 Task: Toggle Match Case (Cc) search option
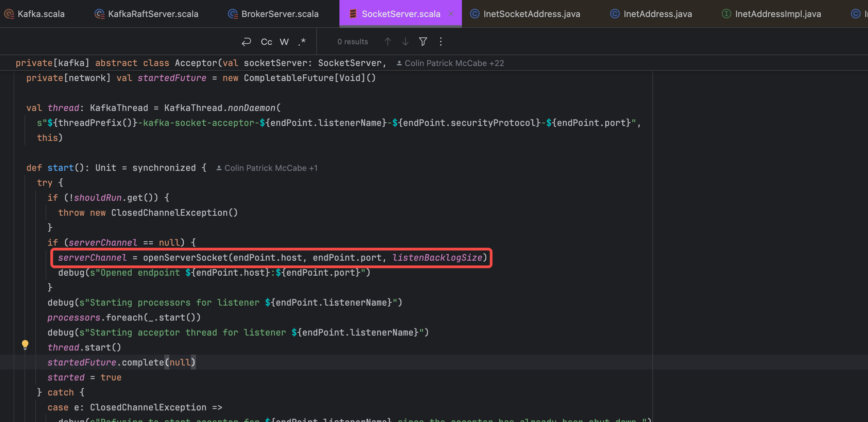(266, 42)
